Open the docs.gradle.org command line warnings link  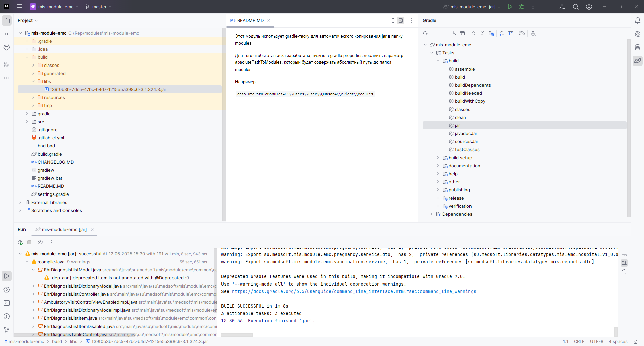[354, 291]
